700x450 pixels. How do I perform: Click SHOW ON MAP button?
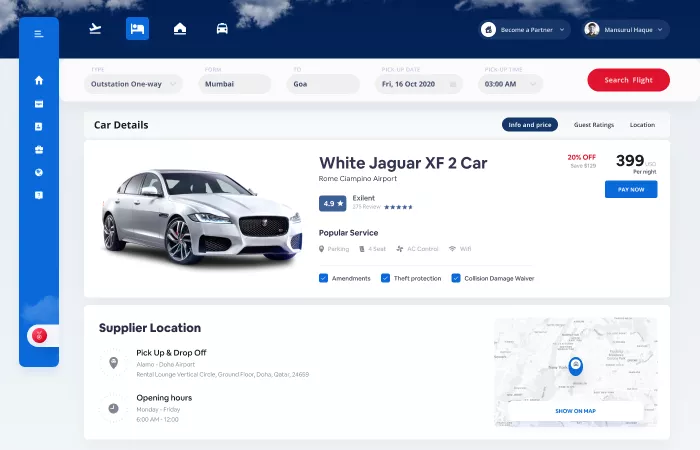point(575,411)
